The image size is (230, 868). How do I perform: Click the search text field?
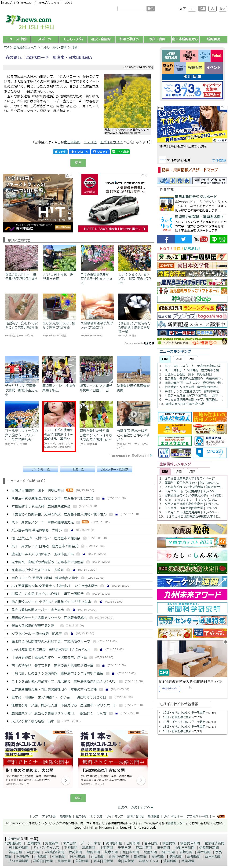click(131, 8)
